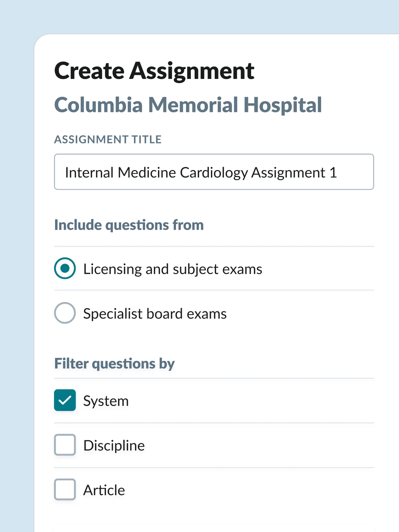Switch question source to Specialist board exams

(64, 313)
